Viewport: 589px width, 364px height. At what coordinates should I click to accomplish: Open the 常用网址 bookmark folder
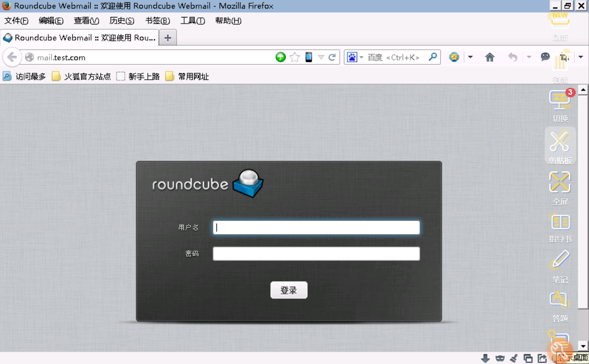(x=187, y=76)
